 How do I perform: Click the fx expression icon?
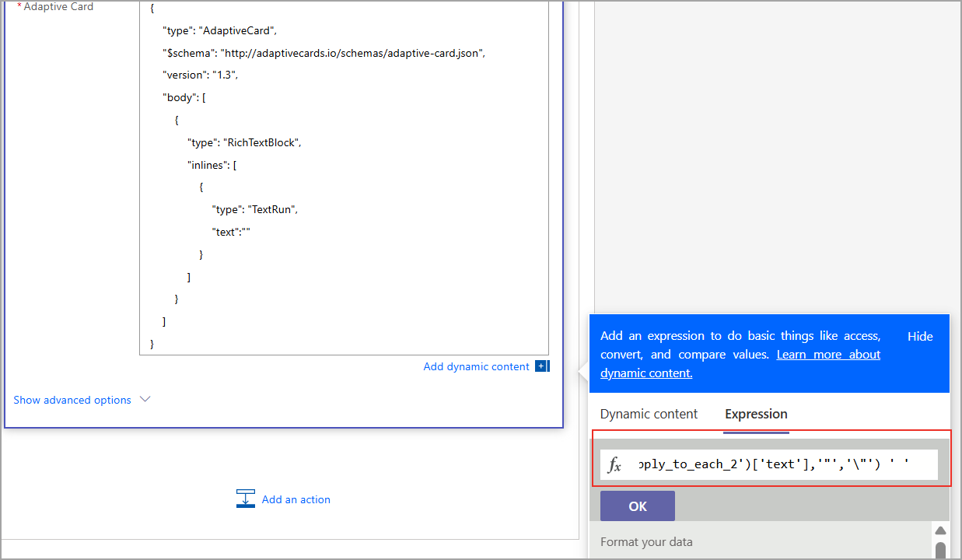pyautogui.click(x=614, y=465)
